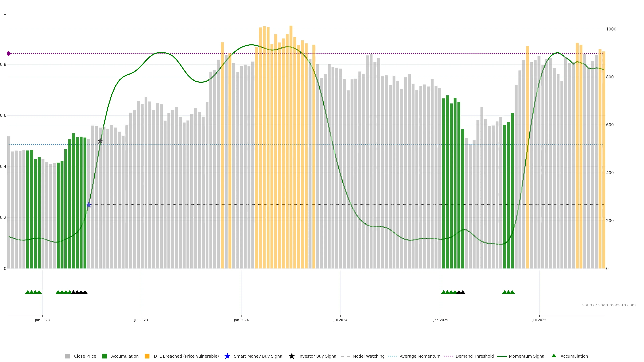Click the Jul 2025 axis label

[x=539, y=320]
